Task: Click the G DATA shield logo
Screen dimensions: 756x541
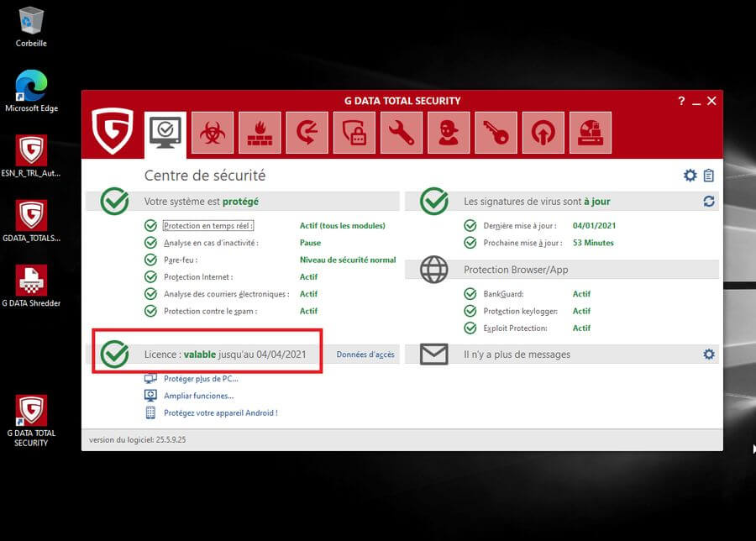Action: pyautogui.click(x=113, y=130)
